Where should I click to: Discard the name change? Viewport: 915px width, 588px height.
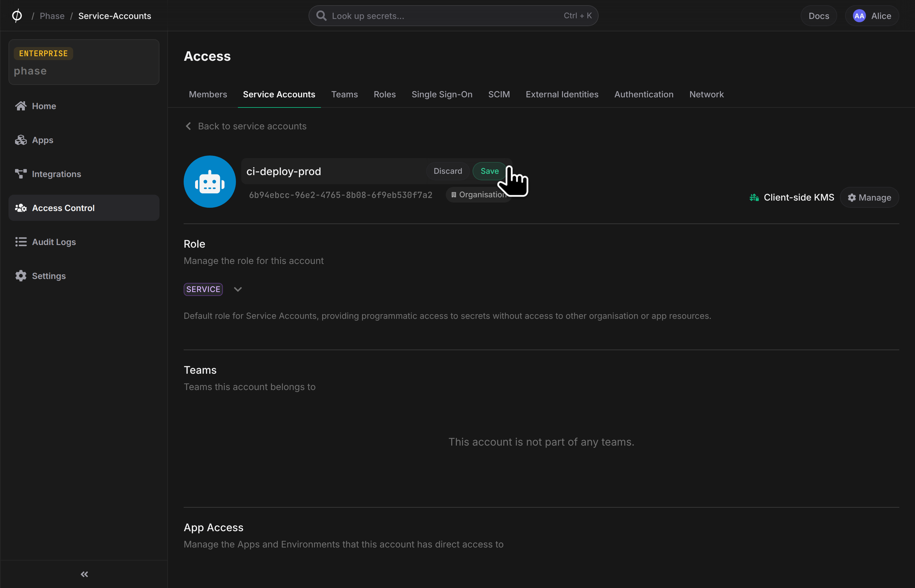coord(448,171)
